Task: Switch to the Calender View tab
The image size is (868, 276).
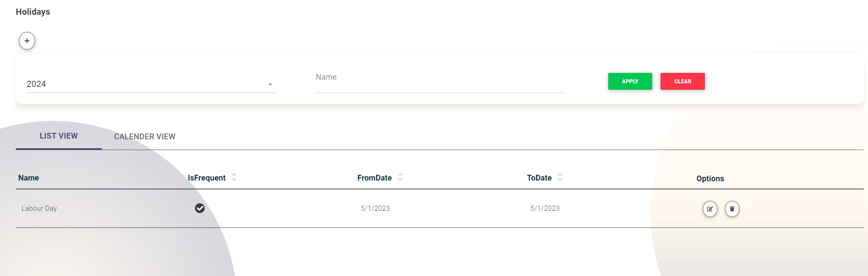Action: click(145, 137)
